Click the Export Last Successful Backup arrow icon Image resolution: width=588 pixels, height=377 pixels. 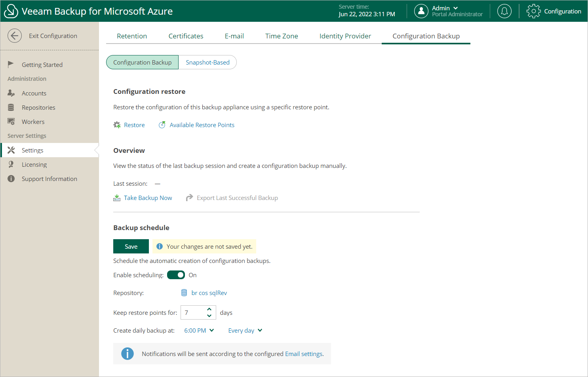point(190,197)
